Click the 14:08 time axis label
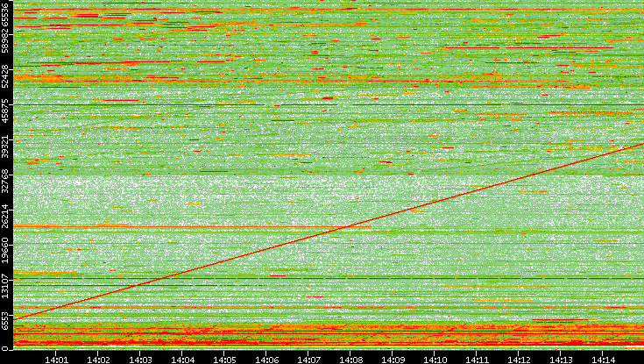 350,360
